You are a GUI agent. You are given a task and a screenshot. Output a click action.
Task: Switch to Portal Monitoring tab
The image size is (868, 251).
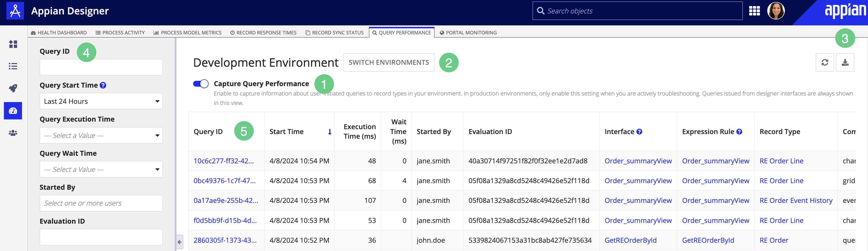[x=468, y=33]
